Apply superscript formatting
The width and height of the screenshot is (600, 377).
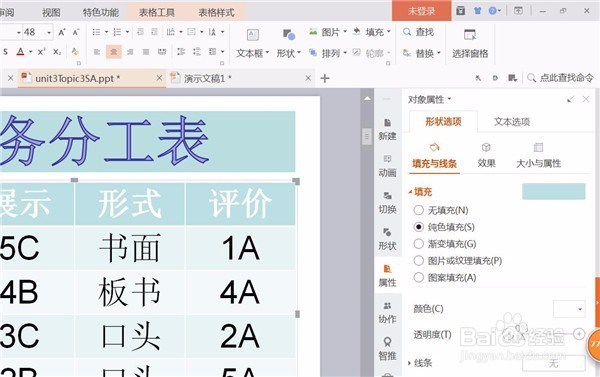coord(42,52)
